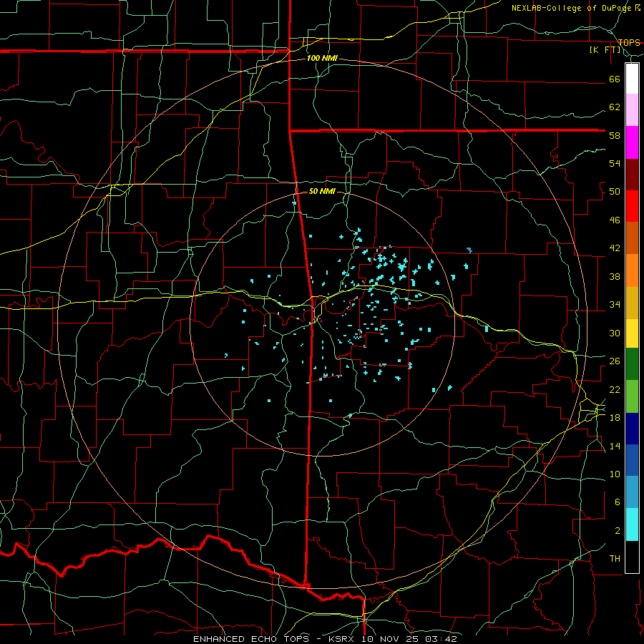Click the TOPS legend title
The image size is (644, 644).
[x=629, y=43]
